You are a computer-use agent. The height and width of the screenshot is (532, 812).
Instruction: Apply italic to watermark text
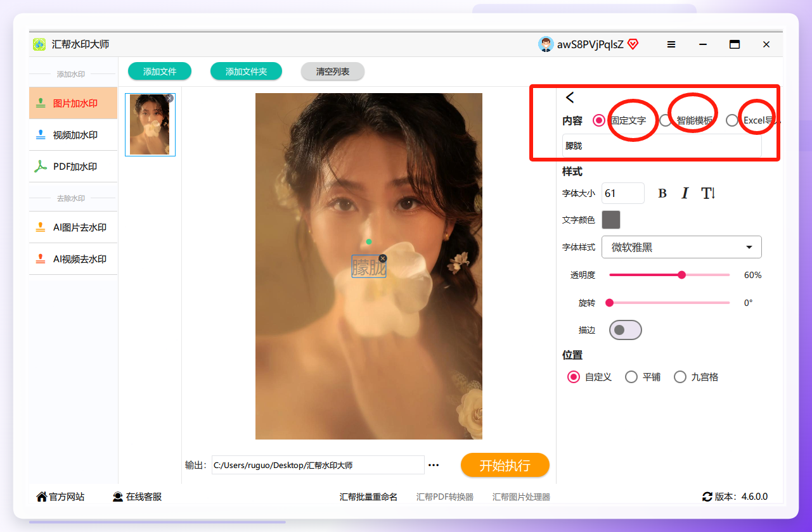685,194
